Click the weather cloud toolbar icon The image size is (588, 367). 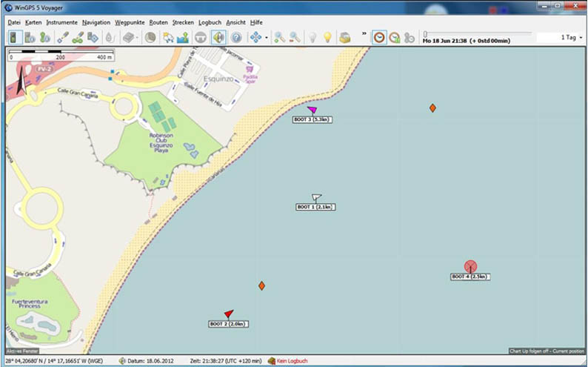(167, 37)
